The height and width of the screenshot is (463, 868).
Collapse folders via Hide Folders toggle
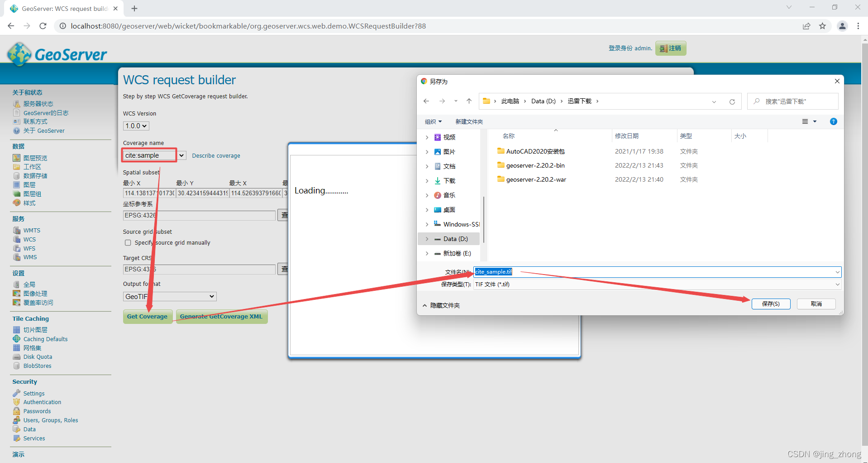(x=441, y=305)
